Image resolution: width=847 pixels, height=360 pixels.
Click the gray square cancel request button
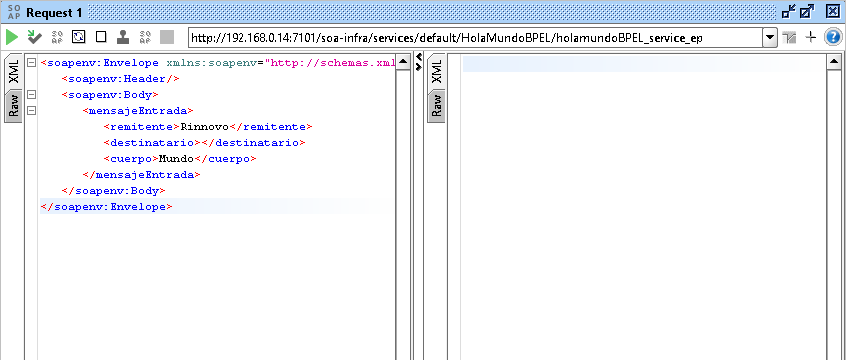167,37
